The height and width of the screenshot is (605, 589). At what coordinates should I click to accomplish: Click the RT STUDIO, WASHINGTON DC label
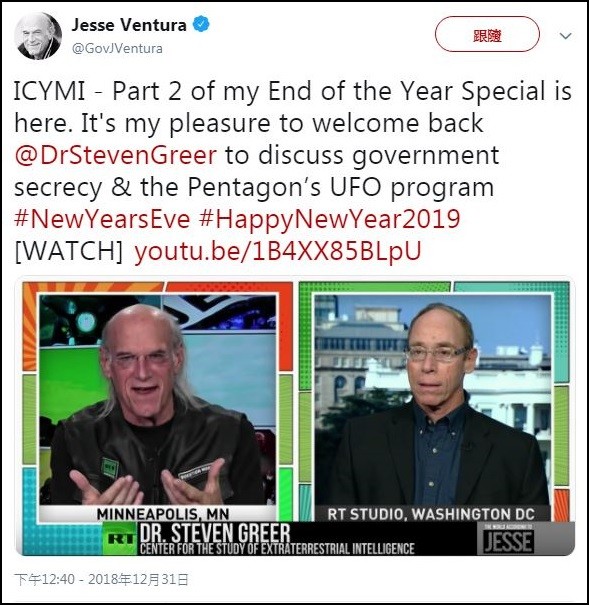[x=431, y=514]
